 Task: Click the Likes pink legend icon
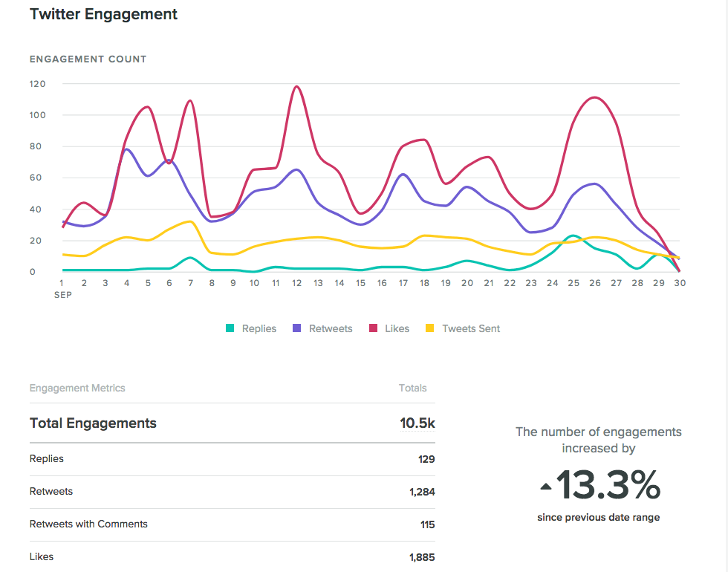(372, 328)
